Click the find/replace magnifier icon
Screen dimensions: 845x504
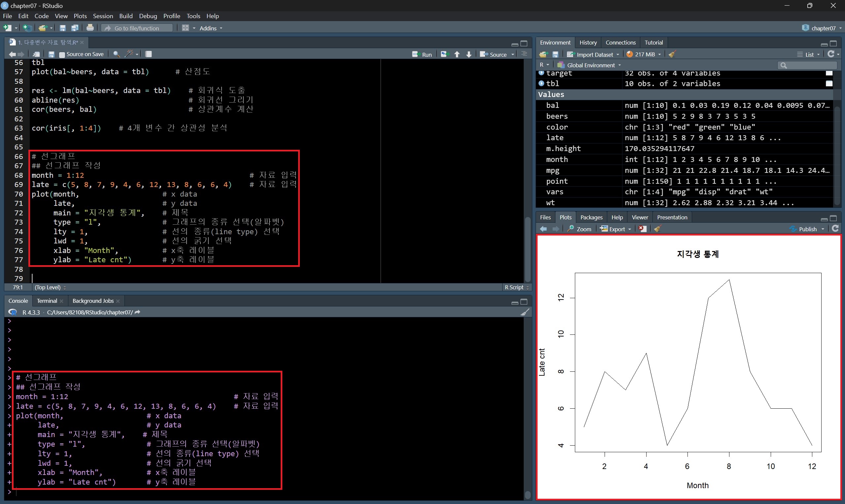point(116,54)
